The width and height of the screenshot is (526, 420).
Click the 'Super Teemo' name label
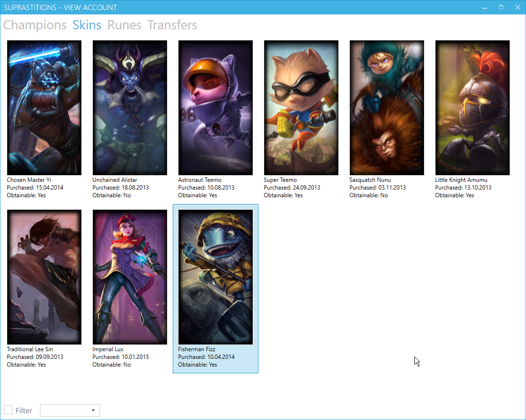point(280,180)
